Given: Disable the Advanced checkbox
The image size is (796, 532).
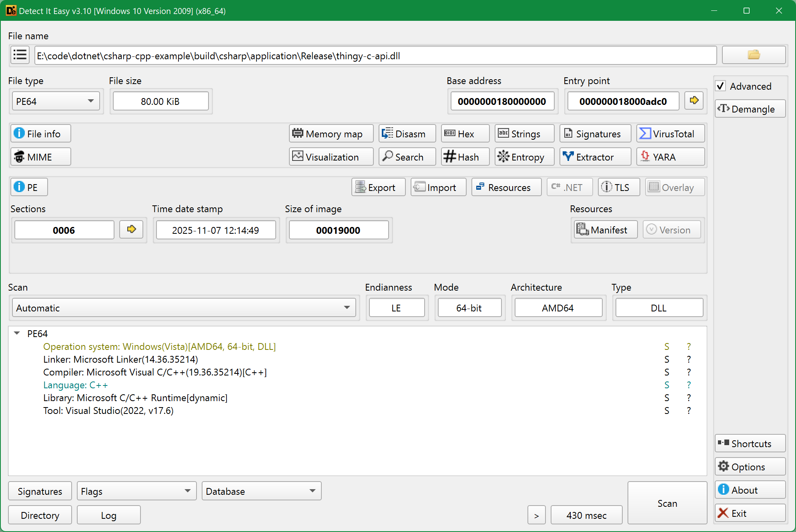Looking at the screenshot, I should [720, 85].
